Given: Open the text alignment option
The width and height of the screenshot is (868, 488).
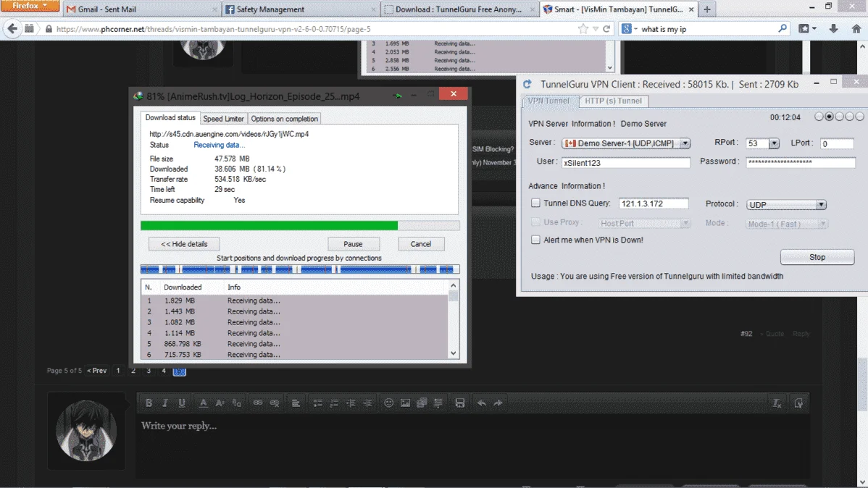Looking at the screenshot, I should pyautogui.click(x=296, y=403).
